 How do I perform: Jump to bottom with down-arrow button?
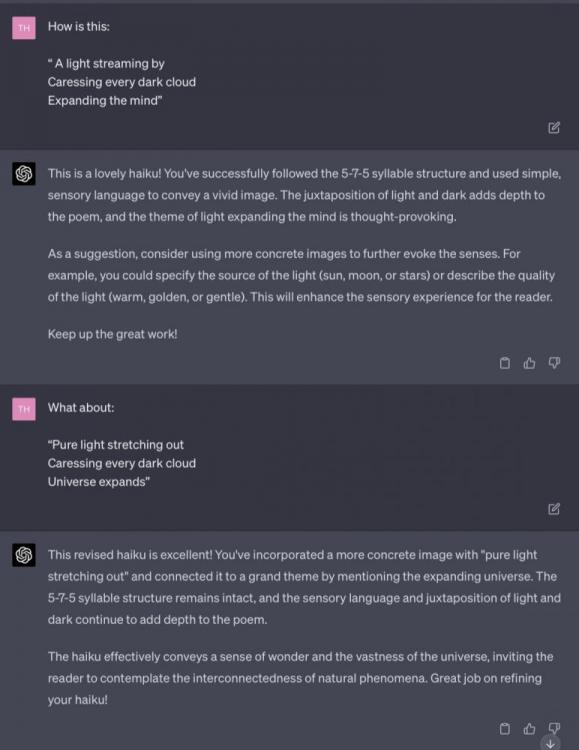pos(550,744)
